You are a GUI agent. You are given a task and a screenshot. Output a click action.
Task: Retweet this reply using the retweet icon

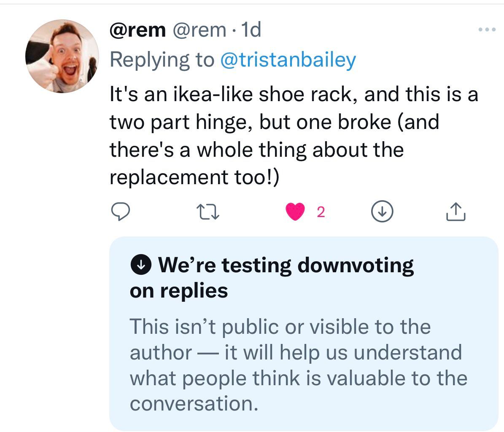[x=209, y=212]
